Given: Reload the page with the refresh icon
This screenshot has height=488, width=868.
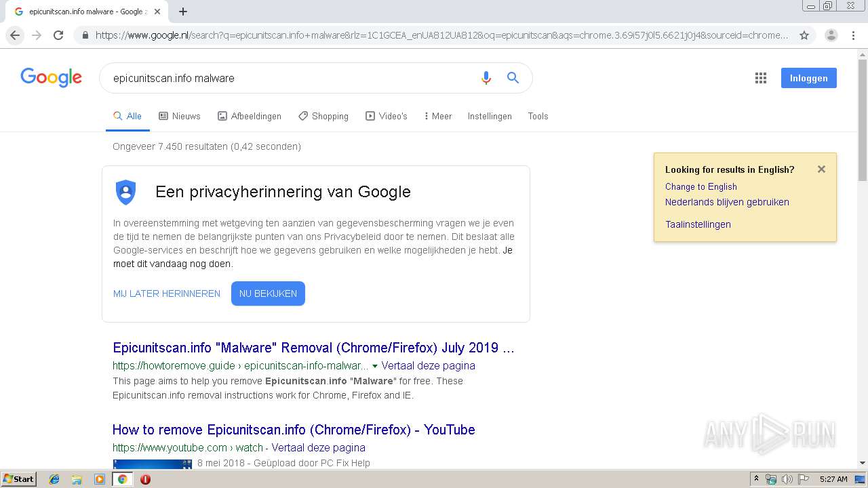Looking at the screenshot, I should click(x=58, y=35).
